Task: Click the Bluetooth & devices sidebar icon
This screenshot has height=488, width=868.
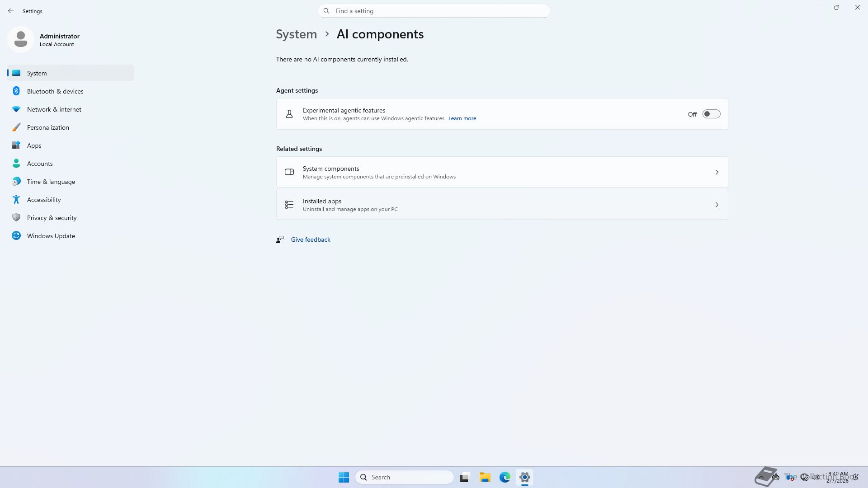Action: [x=16, y=91]
